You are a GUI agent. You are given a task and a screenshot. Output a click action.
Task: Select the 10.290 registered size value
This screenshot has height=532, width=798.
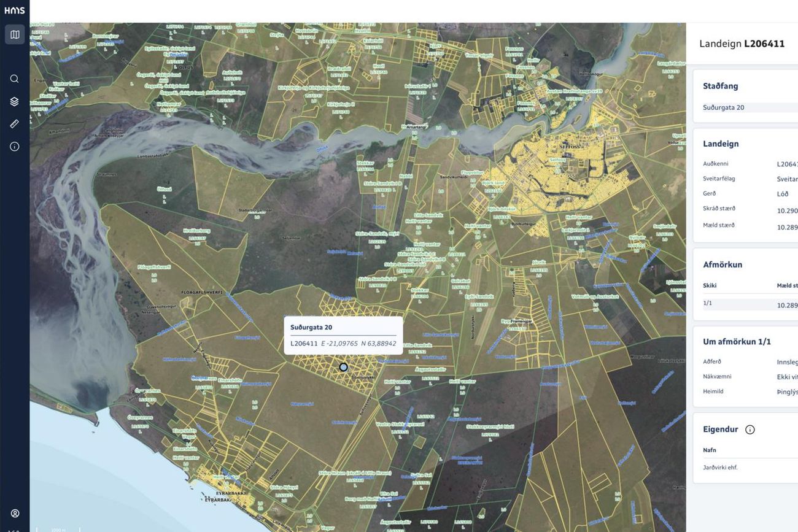[787, 210]
